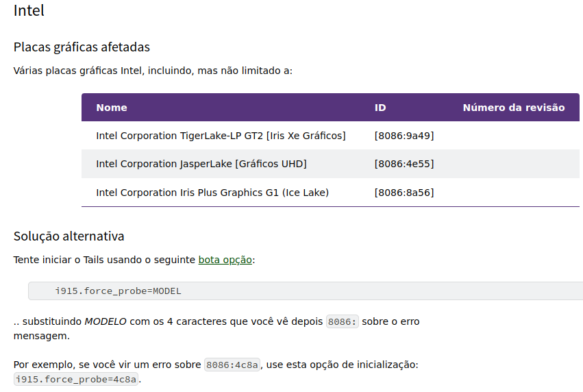Click the 'Nome' column header
Screen dimensions: 583x392
[x=112, y=108]
